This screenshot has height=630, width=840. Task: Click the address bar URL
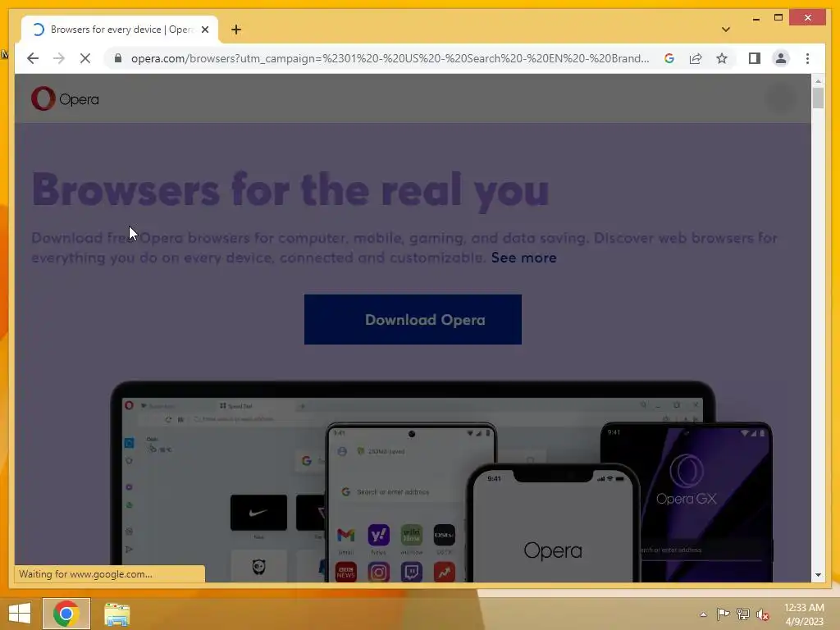tap(390, 58)
